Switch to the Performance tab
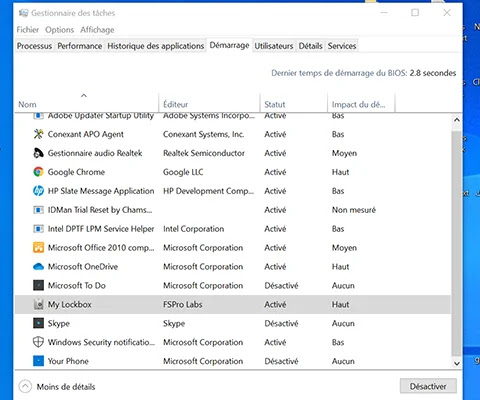This screenshot has height=400, width=480. 80,46
